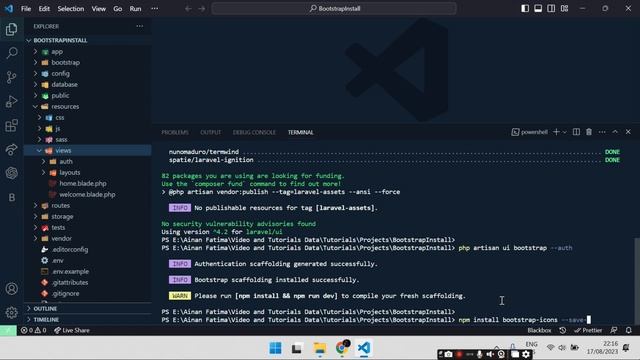Click the errors and warnings status indicator

[x=33, y=330]
